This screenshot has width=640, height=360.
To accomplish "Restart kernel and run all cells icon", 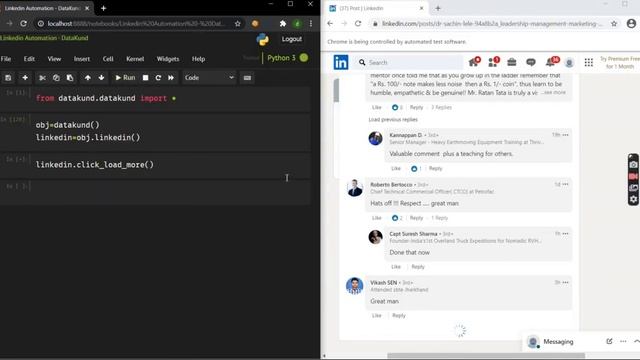I will point(171,78).
